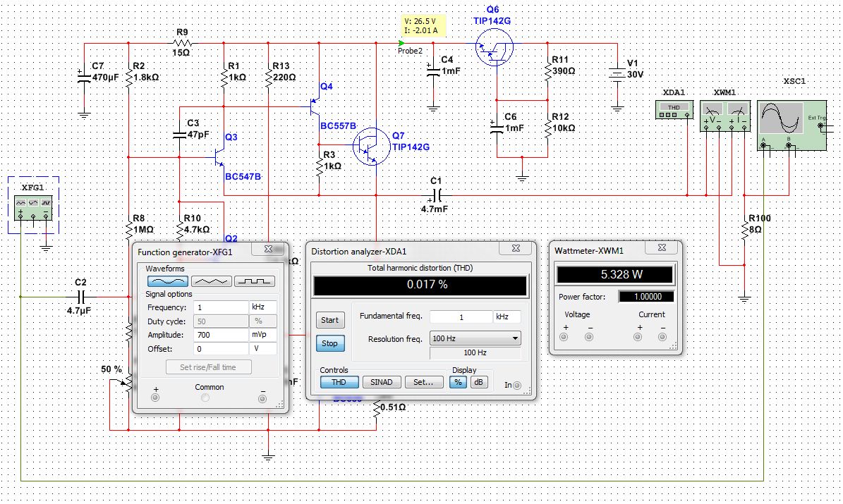
Task: Select capacitor C4 1mF
Action: click(x=433, y=71)
